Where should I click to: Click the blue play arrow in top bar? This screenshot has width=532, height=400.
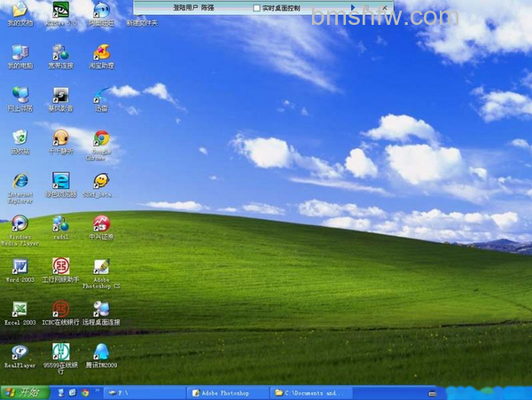pyautogui.click(x=353, y=7)
